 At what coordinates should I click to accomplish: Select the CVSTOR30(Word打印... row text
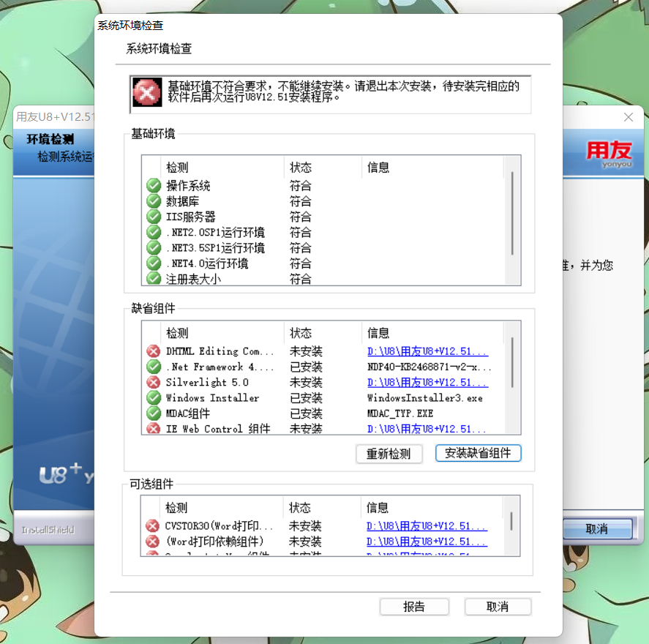219,526
